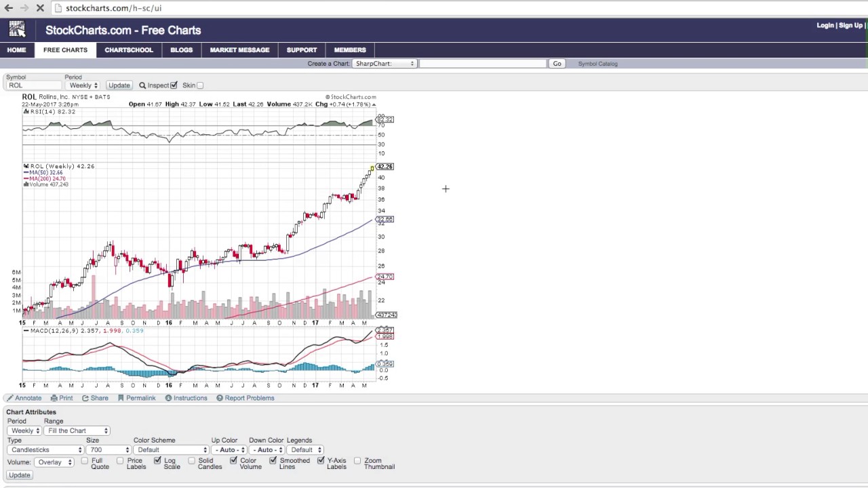The height and width of the screenshot is (488, 868).
Task: Open the Symbol Catalog link
Action: (597, 64)
